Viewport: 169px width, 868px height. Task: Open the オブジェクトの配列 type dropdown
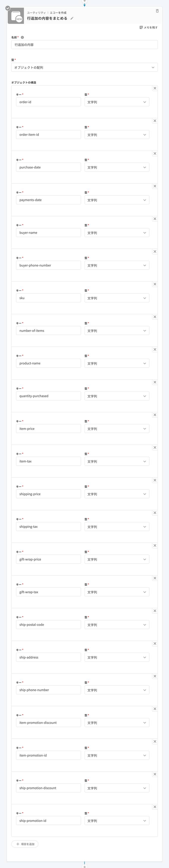tap(84, 67)
